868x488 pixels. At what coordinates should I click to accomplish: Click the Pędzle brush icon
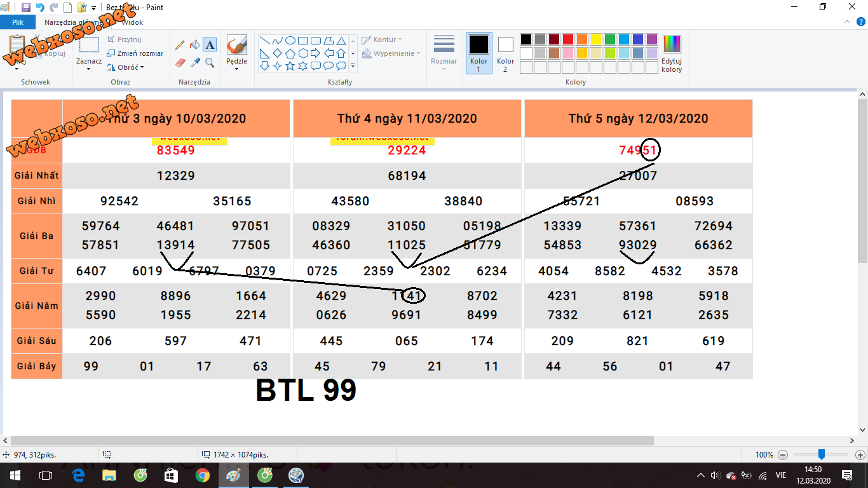(x=237, y=45)
